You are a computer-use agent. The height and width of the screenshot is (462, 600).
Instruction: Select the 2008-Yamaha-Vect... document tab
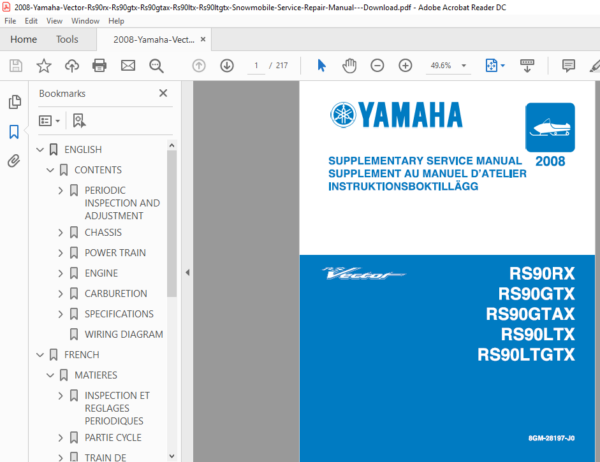(153, 39)
